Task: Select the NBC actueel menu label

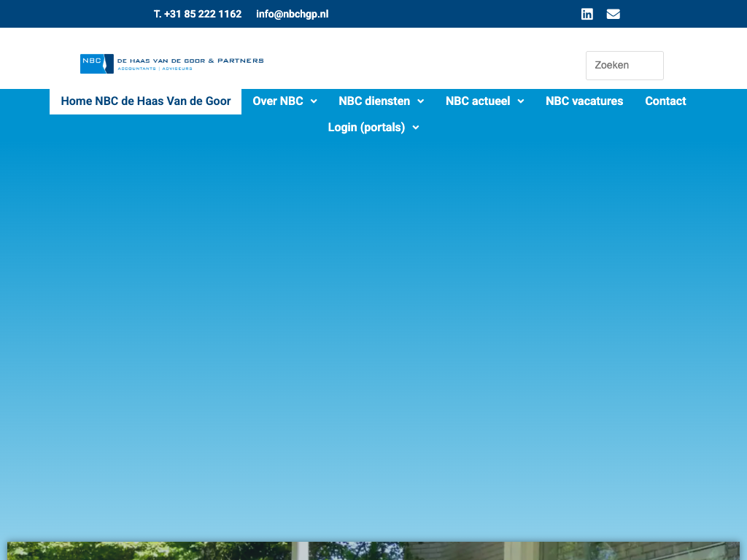Action: click(x=478, y=101)
